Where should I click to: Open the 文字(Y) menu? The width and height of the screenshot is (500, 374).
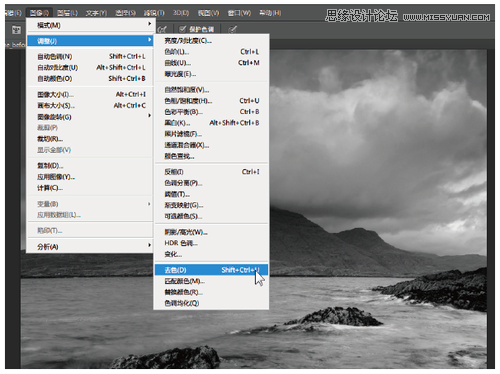(x=96, y=13)
